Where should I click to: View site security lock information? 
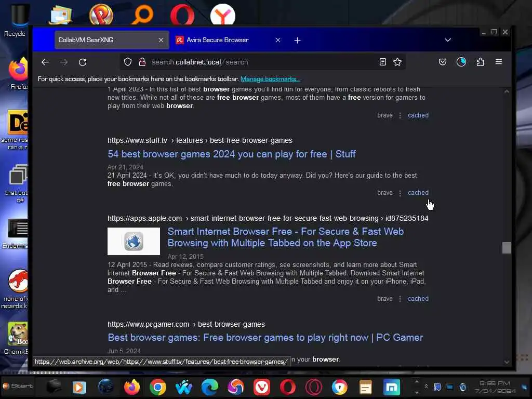(142, 62)
